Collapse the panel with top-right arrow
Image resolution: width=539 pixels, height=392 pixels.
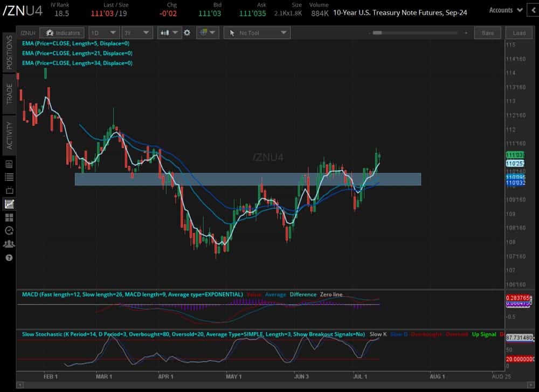pyautogui.click(x=534, y=10)
